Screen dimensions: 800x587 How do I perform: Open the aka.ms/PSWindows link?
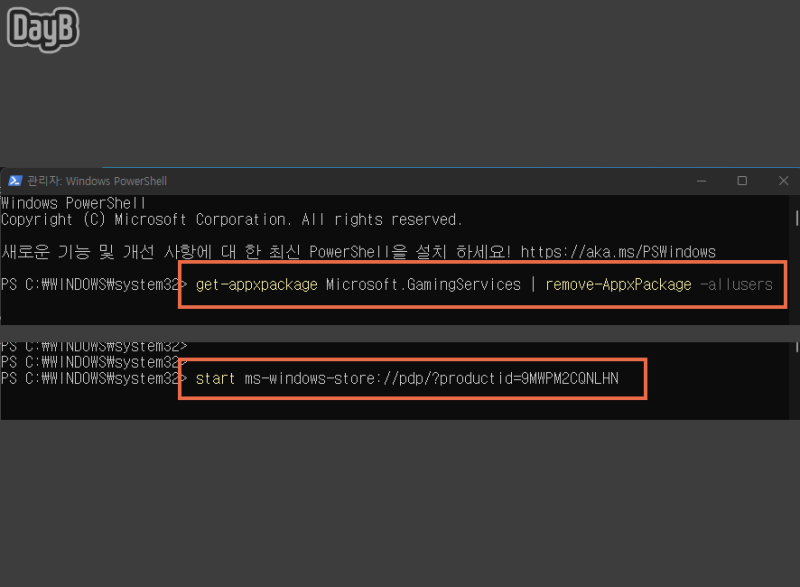click(617, 251)
